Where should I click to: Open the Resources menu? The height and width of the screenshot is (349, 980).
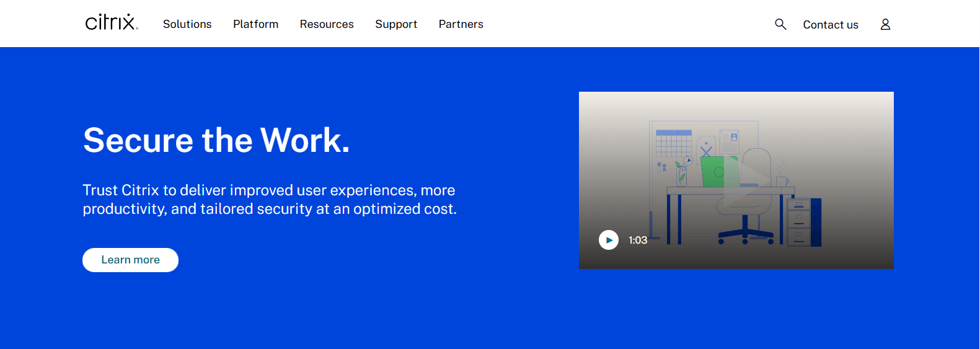327,24
